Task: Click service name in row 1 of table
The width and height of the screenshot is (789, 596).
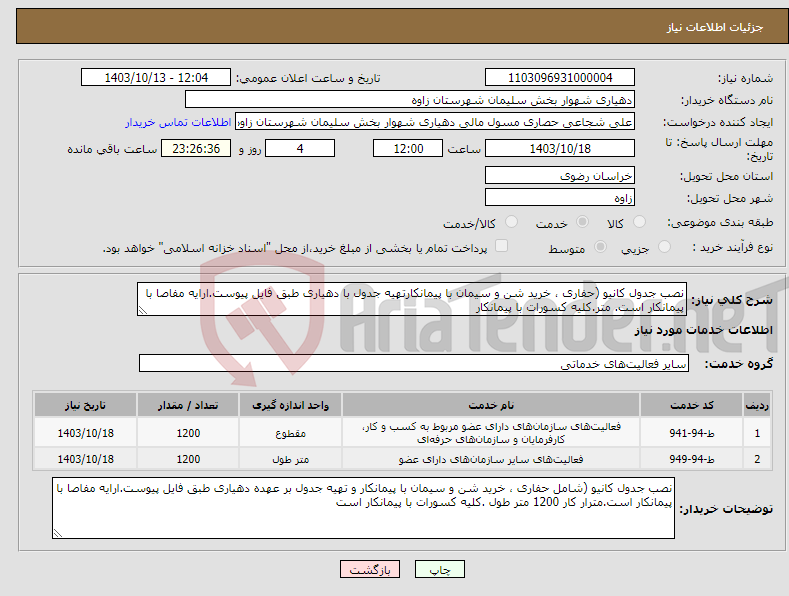Action: point(491,433)
